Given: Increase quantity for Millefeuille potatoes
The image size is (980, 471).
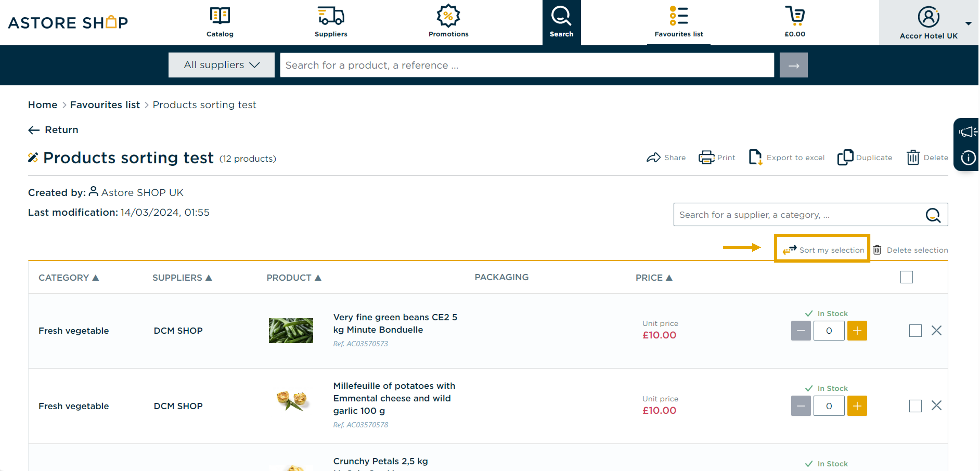Looking at the screenshot, I should 857,406.
